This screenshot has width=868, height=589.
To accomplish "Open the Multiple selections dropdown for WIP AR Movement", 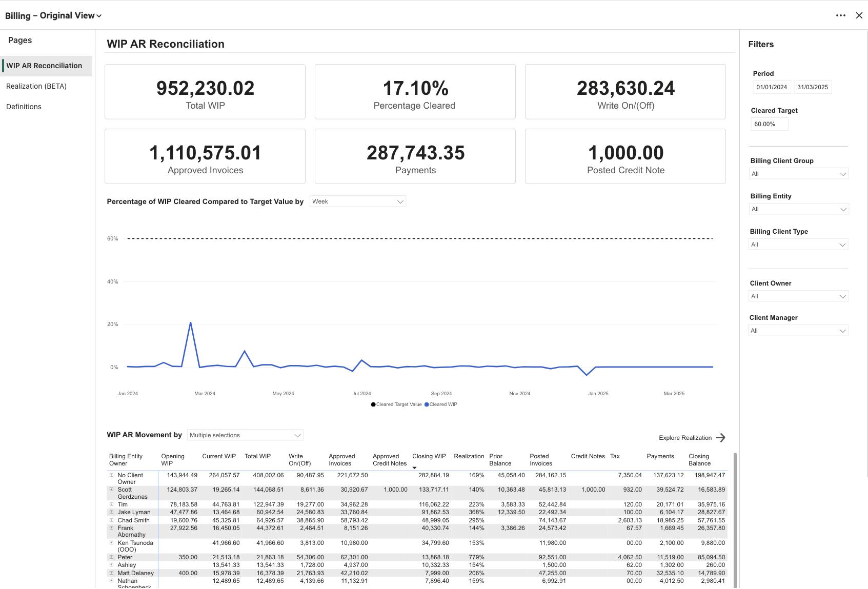I will (x=245, y=435).
